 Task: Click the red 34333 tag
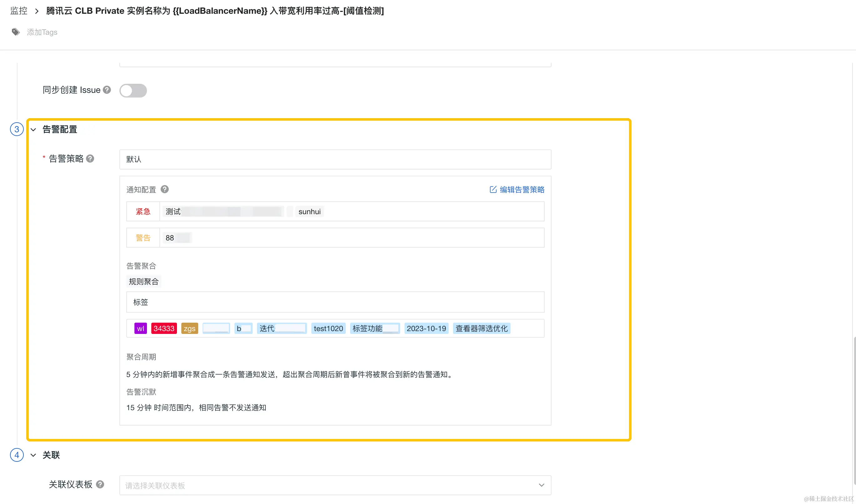point(164,328)
